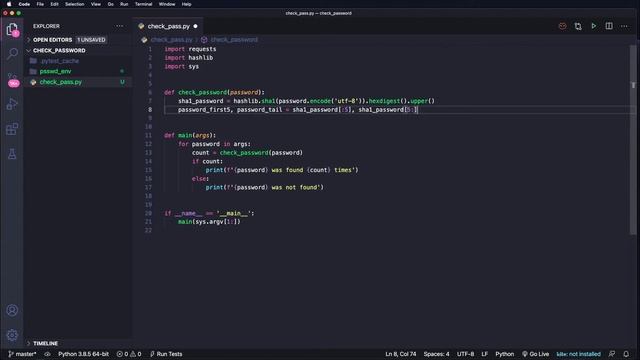Image resolution: width=640 pixels, height=360 pixels.
Task: Click check_pass.py in the breadcrumb
Action: (x=171, y=40)
